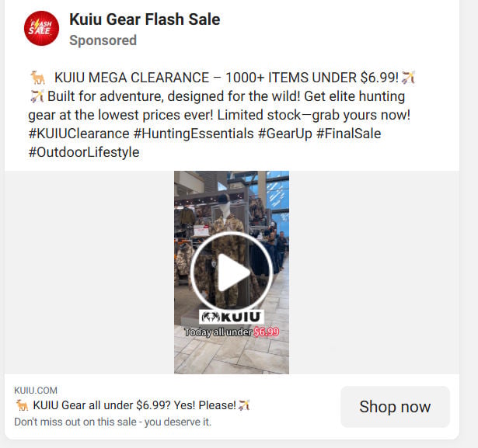Play the KUIU video ad
This screenshot has width=478, height=448.
(x=232, y=273)
